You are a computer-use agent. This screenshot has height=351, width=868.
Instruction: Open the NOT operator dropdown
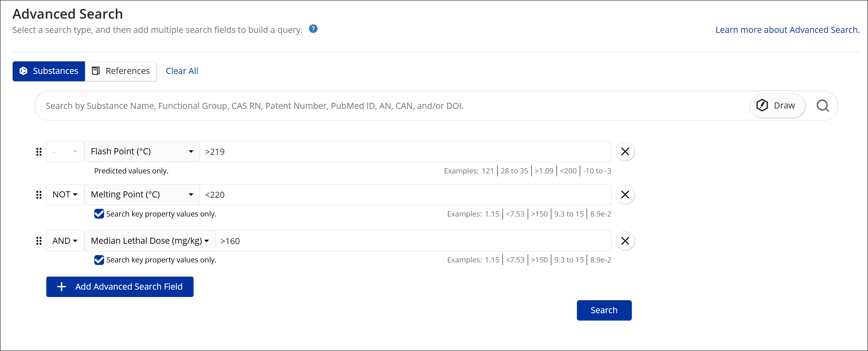[65, 195]
